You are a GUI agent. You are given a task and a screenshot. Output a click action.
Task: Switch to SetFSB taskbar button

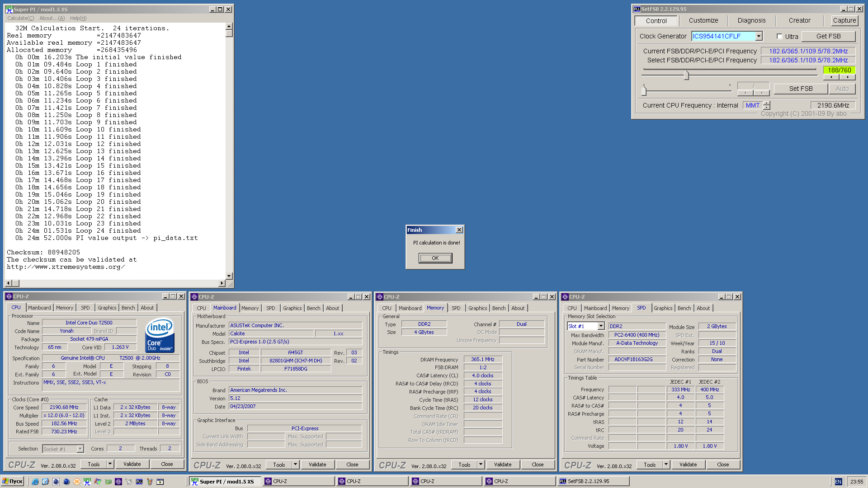tap(593, 482)
